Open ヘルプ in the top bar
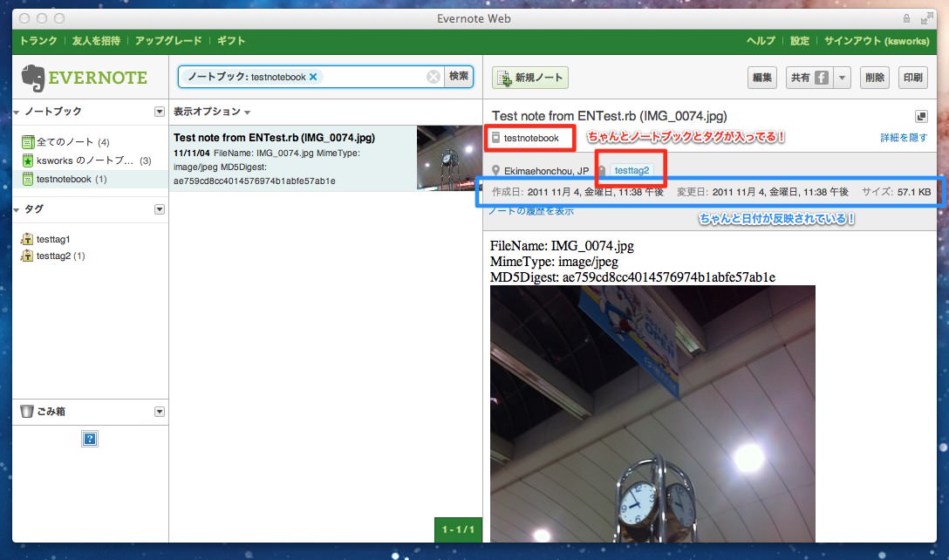Image resolution: width=949 pixels, height=560 pixels. [761, 41]
